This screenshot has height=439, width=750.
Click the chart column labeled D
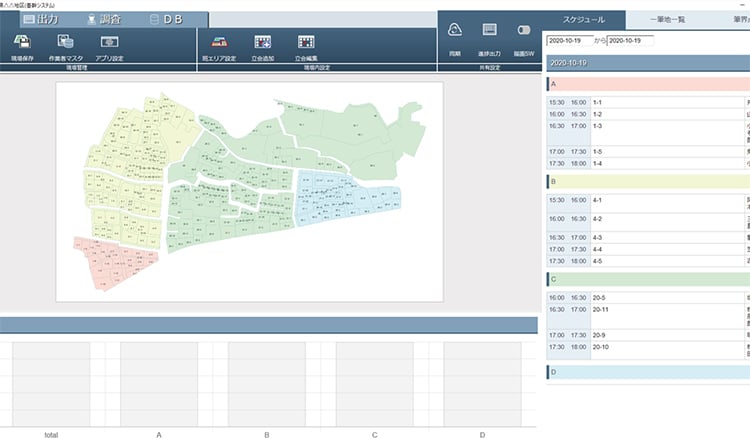(482, 384)
